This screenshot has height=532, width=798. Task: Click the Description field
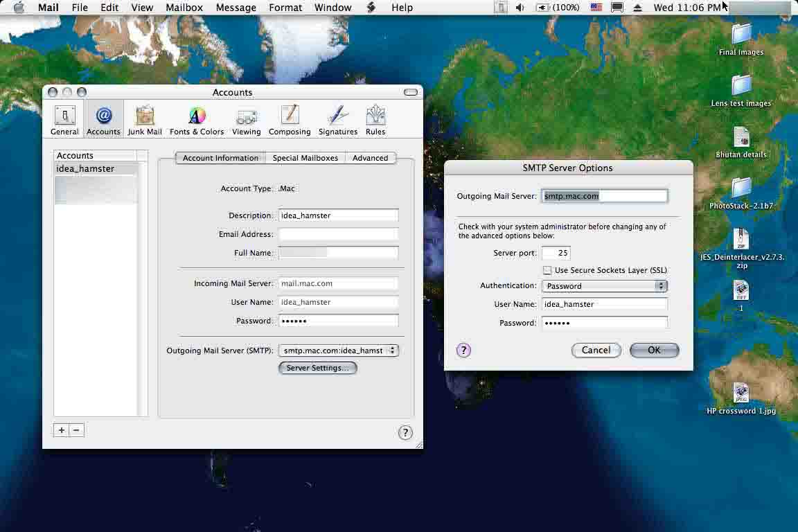339,215
